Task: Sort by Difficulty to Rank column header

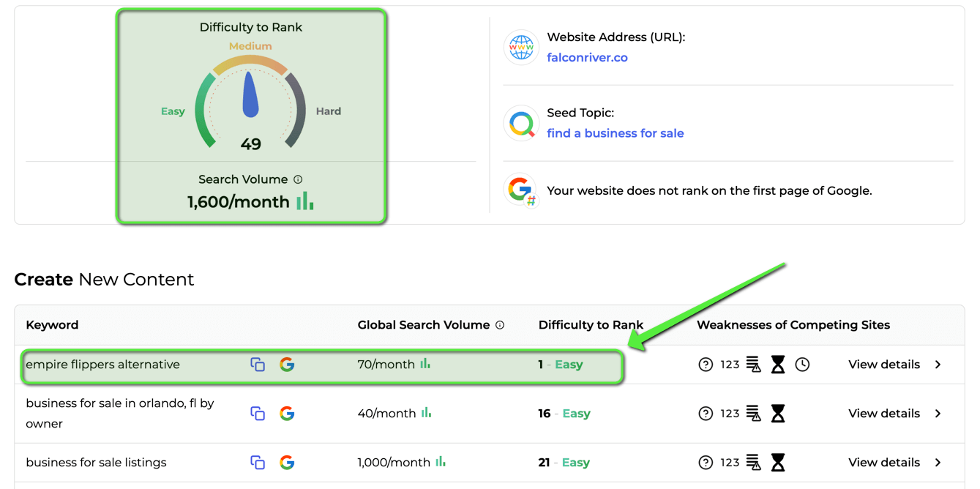Action: [x=591, y=325]
